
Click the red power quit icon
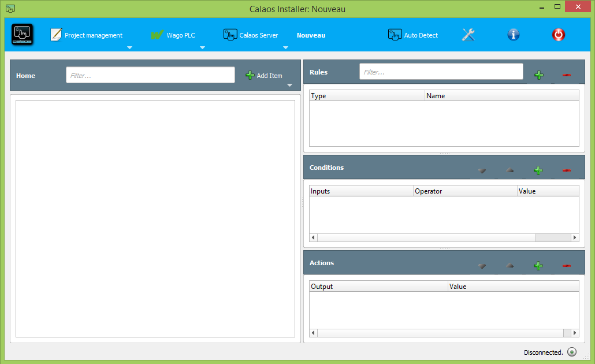[x=559, y=35]
